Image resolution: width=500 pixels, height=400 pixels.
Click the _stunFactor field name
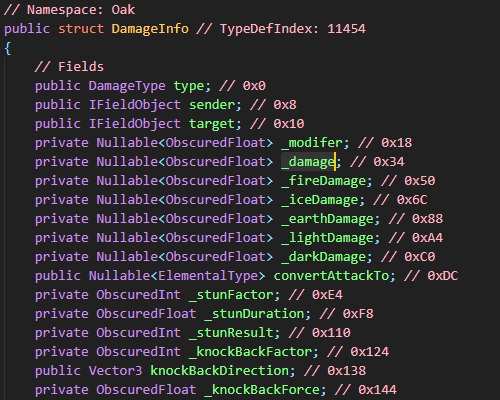(x=231, y=295)
